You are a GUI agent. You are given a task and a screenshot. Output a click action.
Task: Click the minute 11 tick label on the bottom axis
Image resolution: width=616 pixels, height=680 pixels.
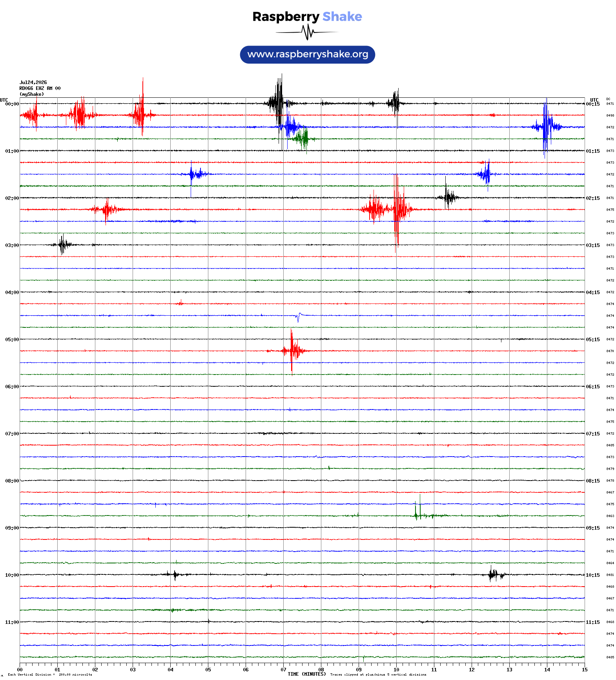434,670
